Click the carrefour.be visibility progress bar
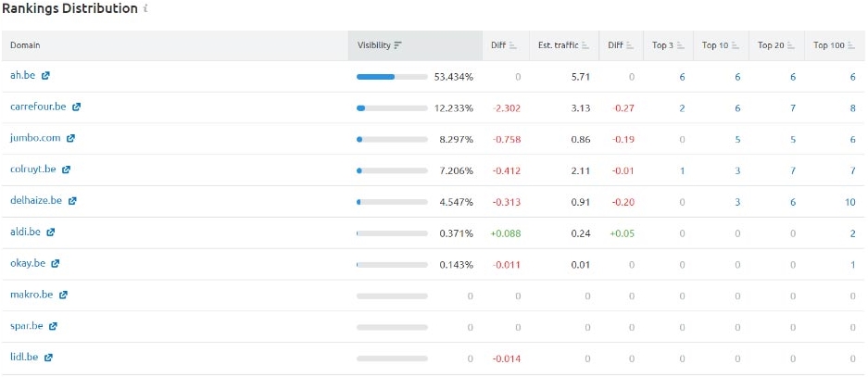 pyautogui.click(x=392, y=108)
